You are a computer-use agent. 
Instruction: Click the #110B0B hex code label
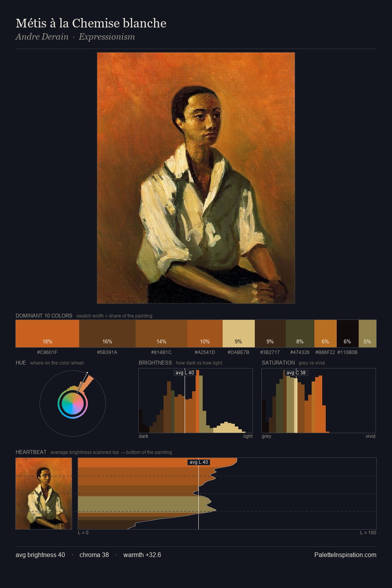[x=347, y=352]
